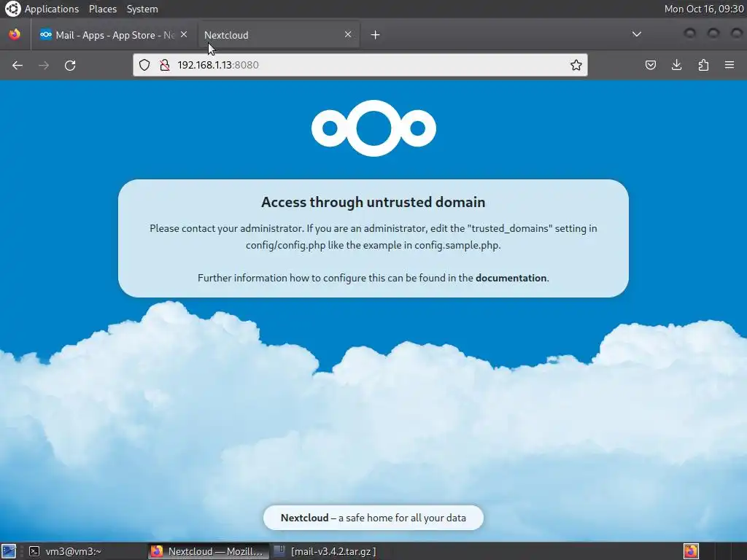Viewport: 747px width, 560px height.
Task: Select the Nextcloud tab
Action: pyautogui.click(x=279, y=35)
